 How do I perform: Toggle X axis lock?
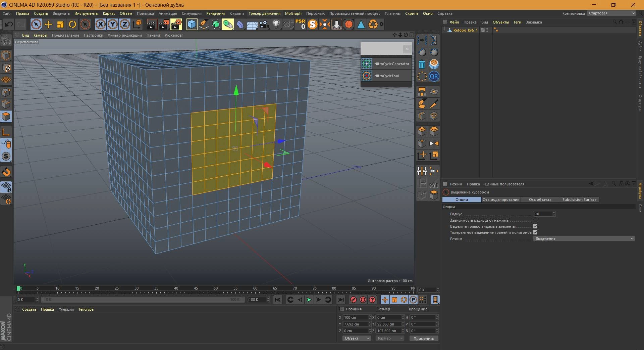[100, 24]
